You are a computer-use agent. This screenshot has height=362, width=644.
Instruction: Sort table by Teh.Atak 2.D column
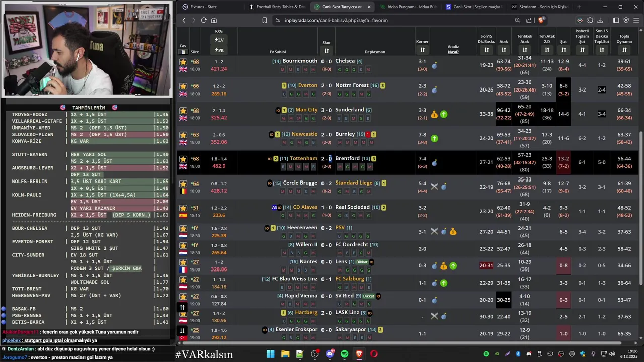click(547, 50)
